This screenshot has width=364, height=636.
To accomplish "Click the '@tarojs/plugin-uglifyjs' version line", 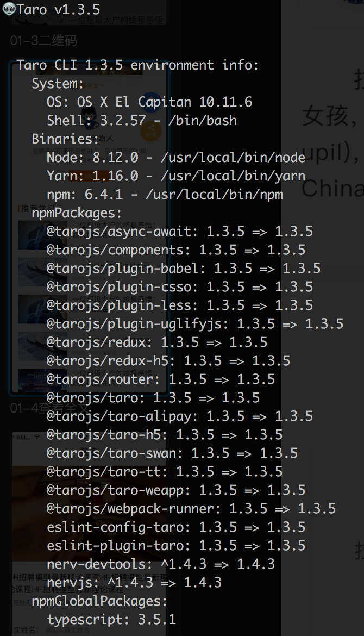I will click(x=195, y=323).
